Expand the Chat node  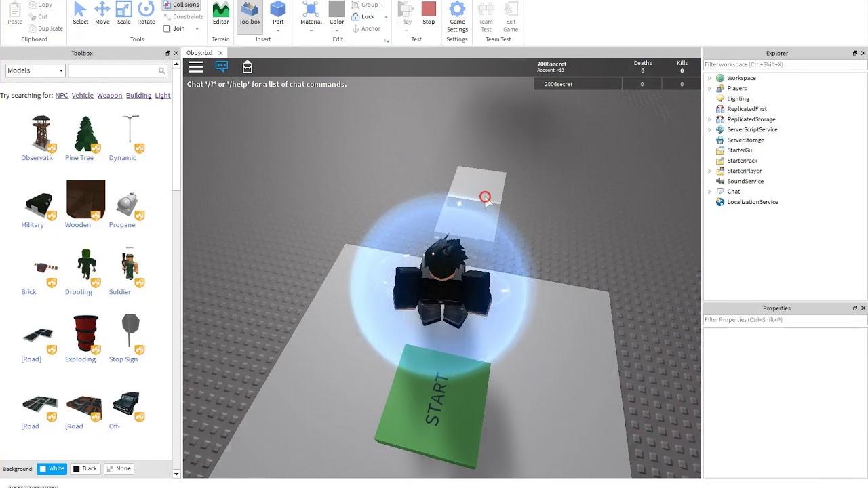pos(709,192)
